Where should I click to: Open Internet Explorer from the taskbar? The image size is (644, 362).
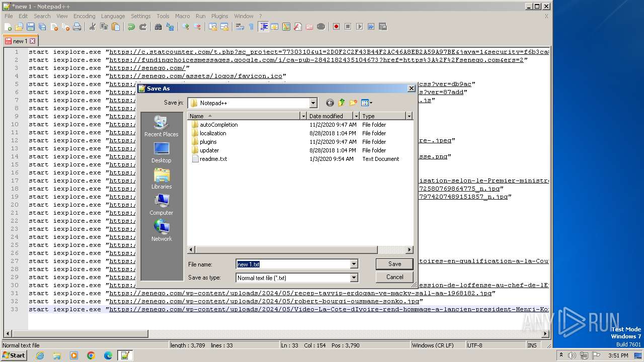click(x=40, y=355)
